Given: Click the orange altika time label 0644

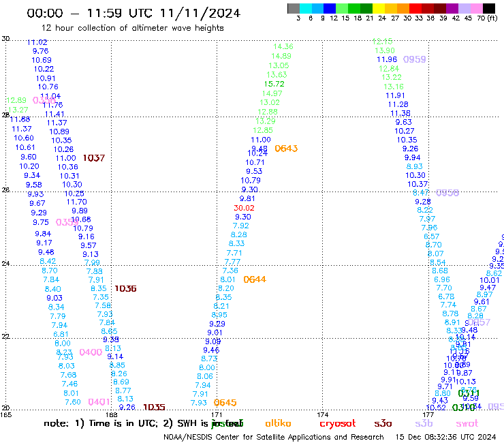Looking at the screenshot, I should point(255,279).
